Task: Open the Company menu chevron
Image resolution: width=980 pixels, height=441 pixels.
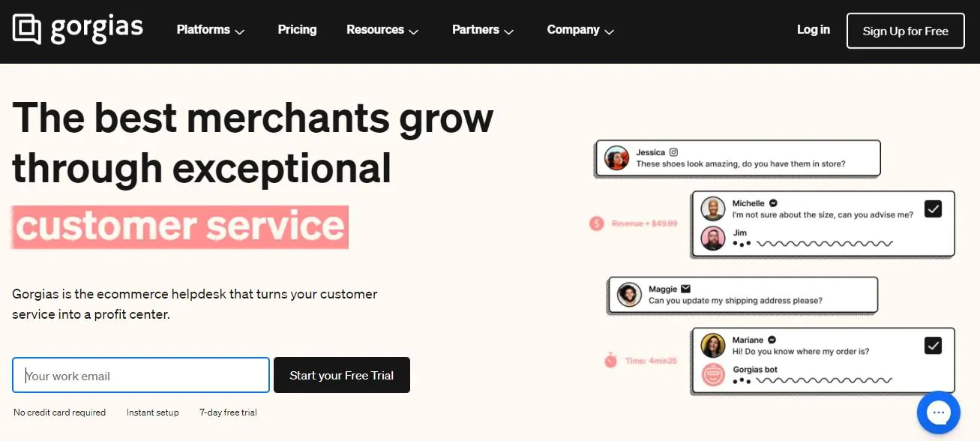Action: [609, 31]
